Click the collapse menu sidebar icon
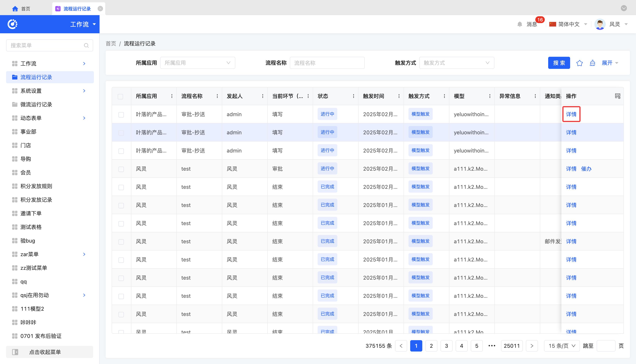This screenshot has height=364, width=636. [x=15, y=352]
